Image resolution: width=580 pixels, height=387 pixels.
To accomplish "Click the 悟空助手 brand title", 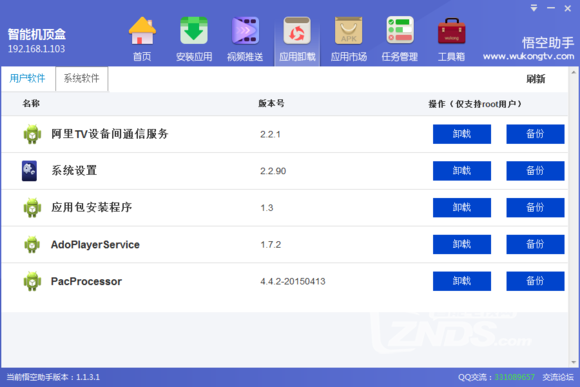I will (548, 43).
